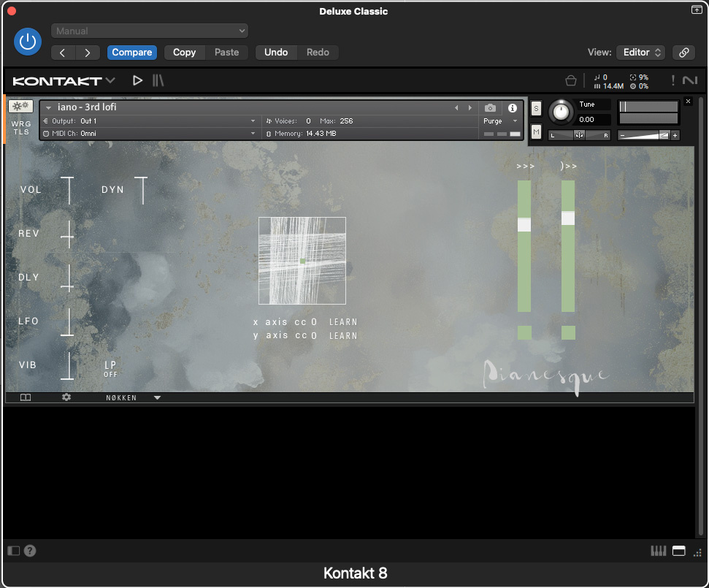Click the snapshot camera icon

click(x=490, y=107)
